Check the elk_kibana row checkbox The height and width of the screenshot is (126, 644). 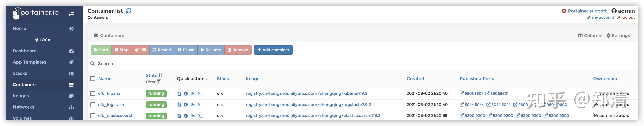pos(93,93)
